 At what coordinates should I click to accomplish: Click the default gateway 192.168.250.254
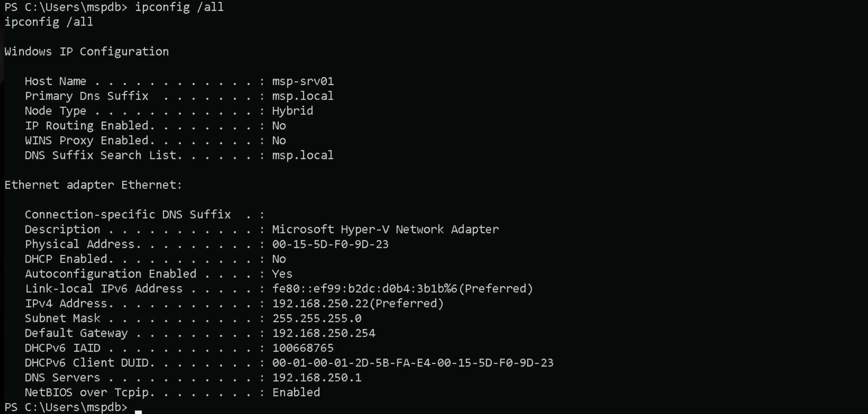tap(324, 333)
